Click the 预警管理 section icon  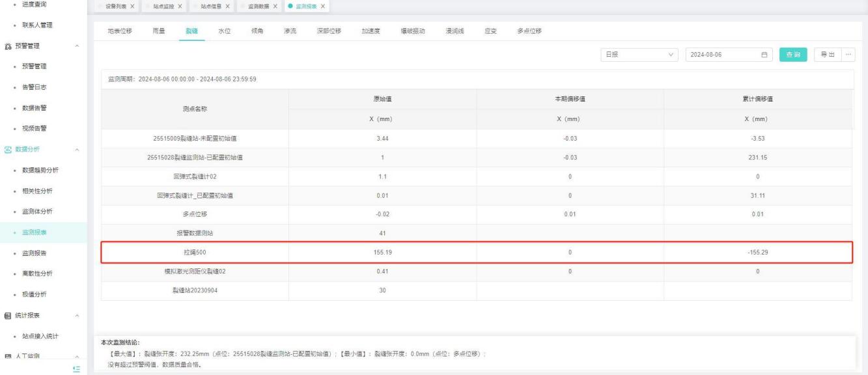[x=9, y=46]
